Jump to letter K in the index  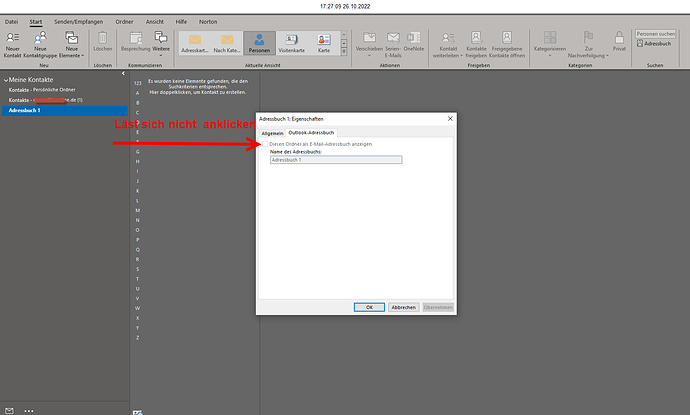(x=137, y=191)
